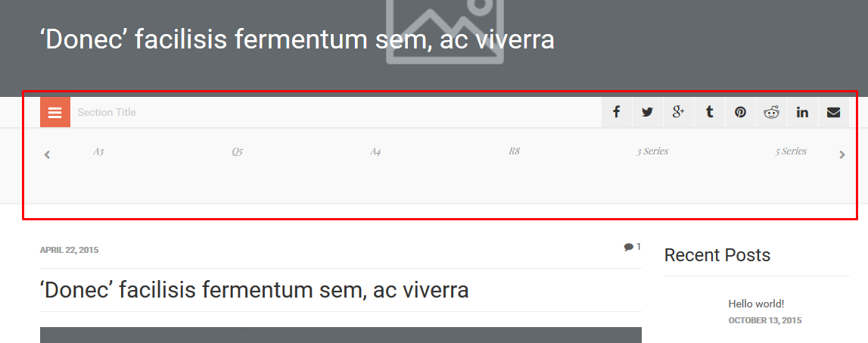Click the right carousel arrow
Image resolution: width=868 pixels, height=343 pixels.
point(842,154)
